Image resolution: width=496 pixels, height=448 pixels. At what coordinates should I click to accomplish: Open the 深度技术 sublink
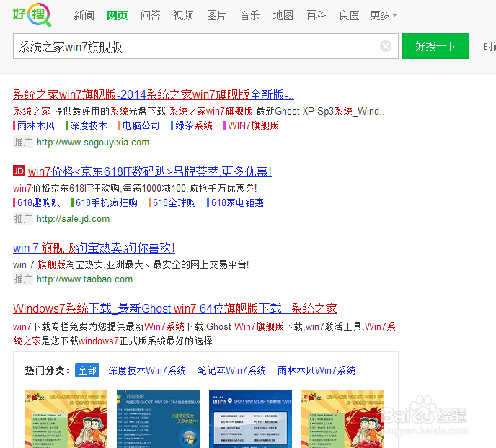(89, 125)
